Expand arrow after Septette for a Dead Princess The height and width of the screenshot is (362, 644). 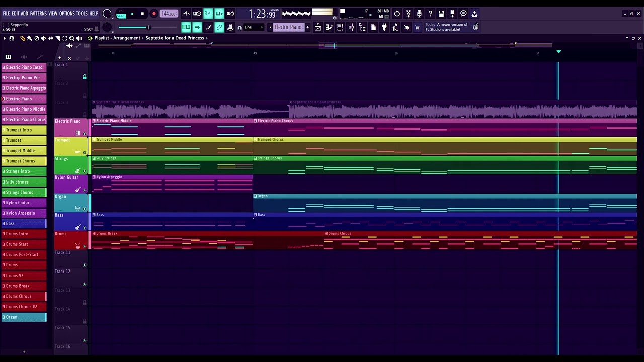pyautogui.click(x=207, y=38)
